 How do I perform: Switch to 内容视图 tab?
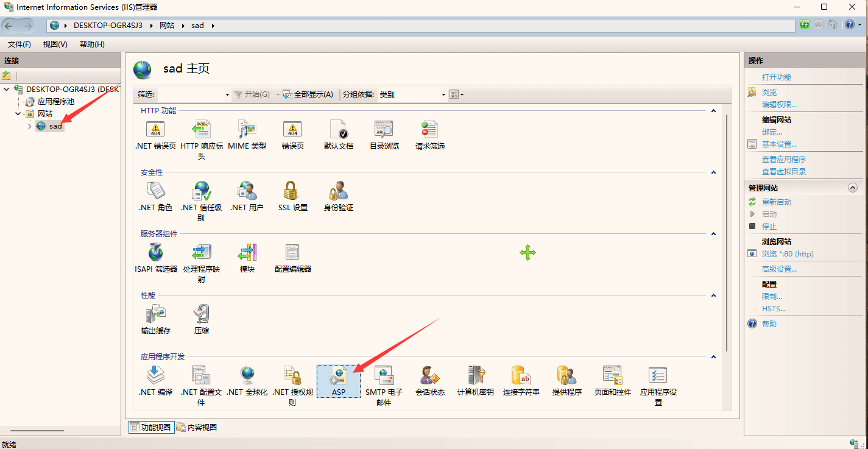click(x=197, y=428)
